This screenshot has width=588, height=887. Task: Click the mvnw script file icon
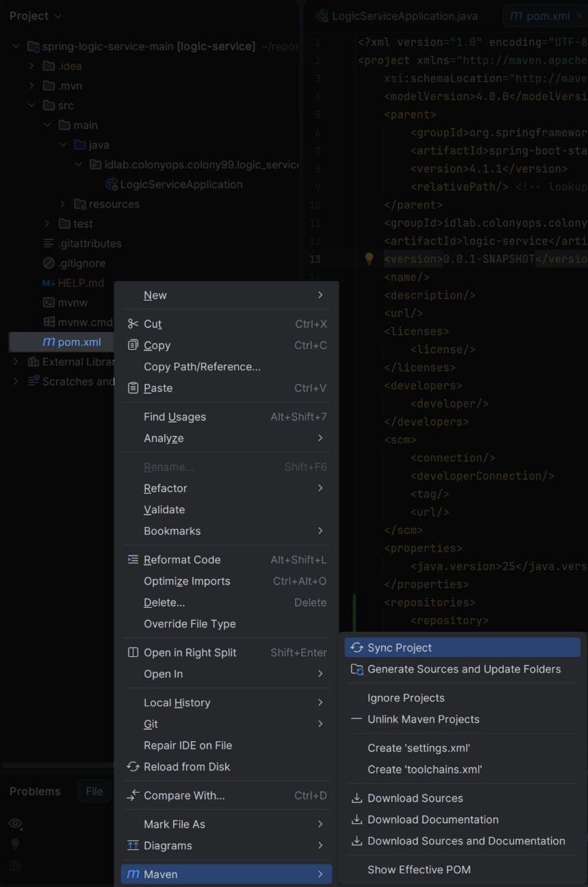tap(49, 302)
